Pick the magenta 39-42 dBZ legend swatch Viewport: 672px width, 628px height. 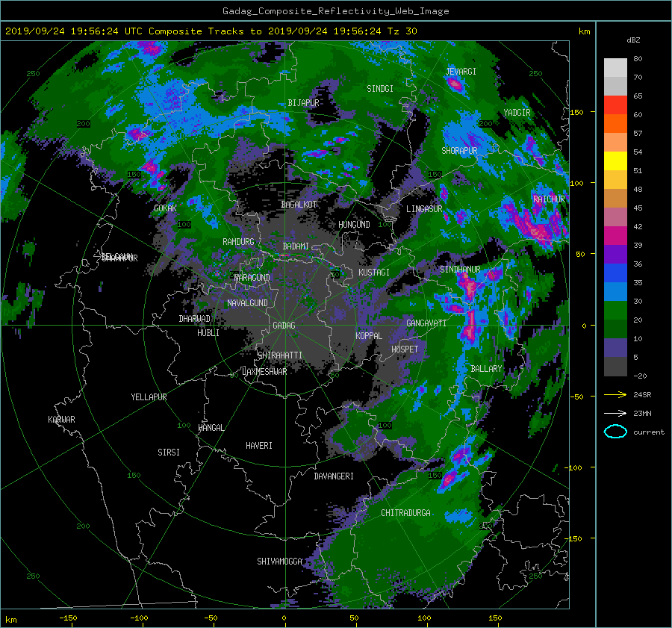coord(615,236)
